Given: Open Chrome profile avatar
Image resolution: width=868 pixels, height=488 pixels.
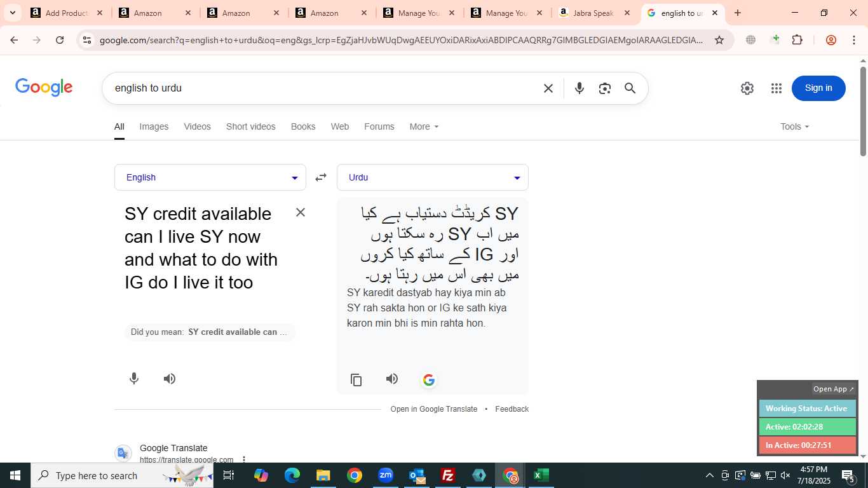Looking at the screenshot, I should [x=831, y=40].
